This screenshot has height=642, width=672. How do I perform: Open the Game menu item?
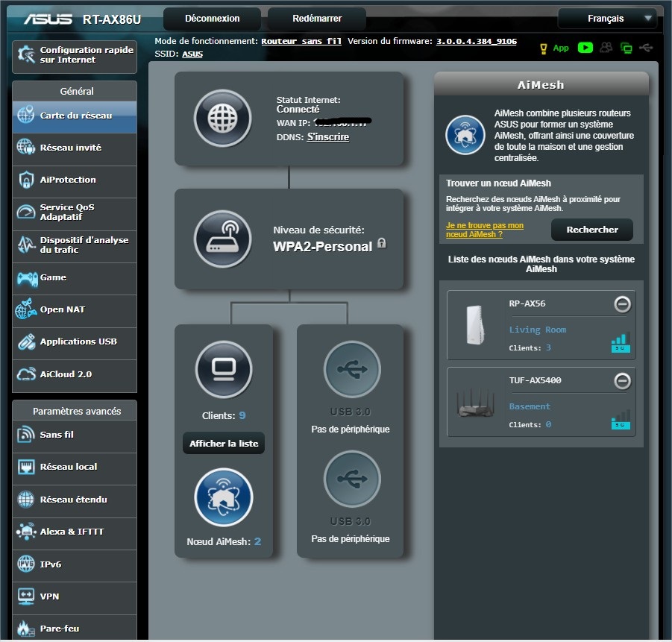tap(75, 278)
